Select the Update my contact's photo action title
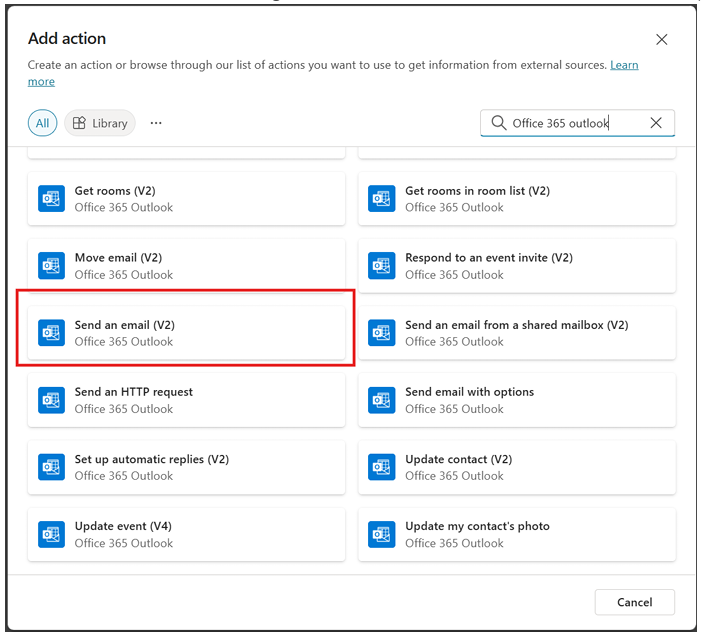This screenshot has height=632, width=702. click(x=477, y=526)
